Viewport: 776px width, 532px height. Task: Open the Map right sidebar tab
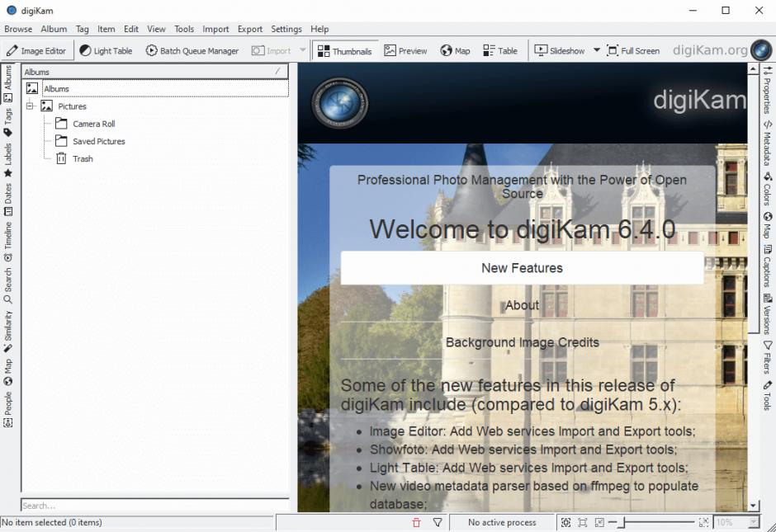coord(767,225)
